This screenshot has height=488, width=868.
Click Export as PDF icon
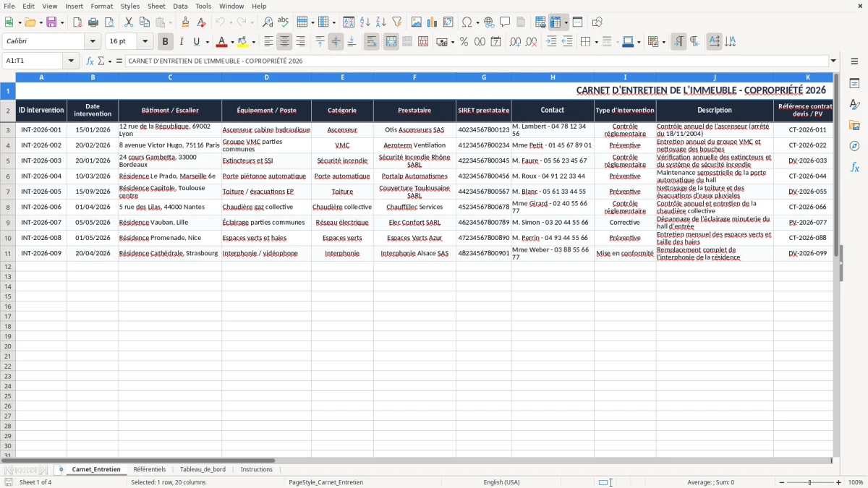[77, 22]
